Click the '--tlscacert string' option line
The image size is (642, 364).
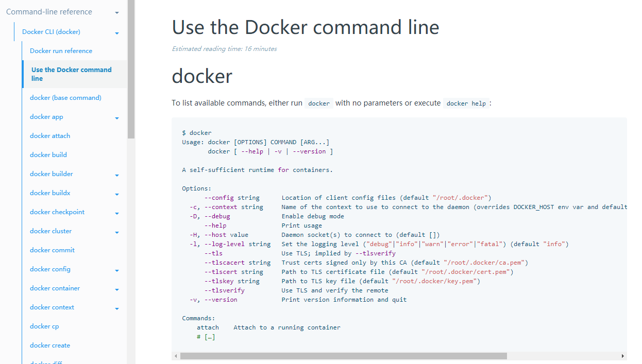pyautogui.click(x=366, y=263)
